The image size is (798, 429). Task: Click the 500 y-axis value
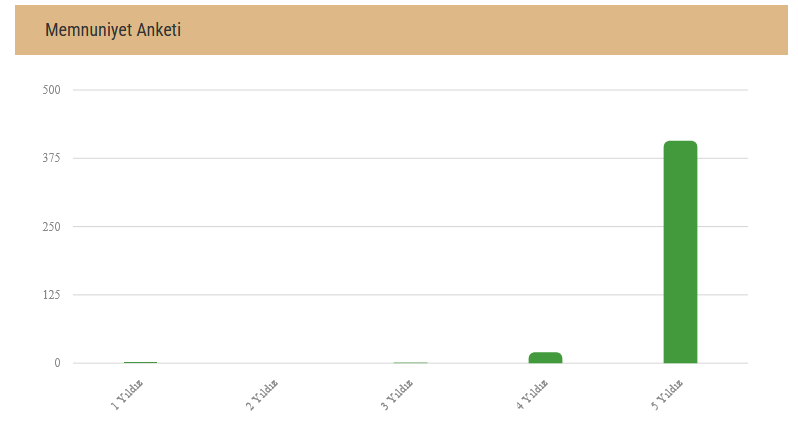coord(51,90)
